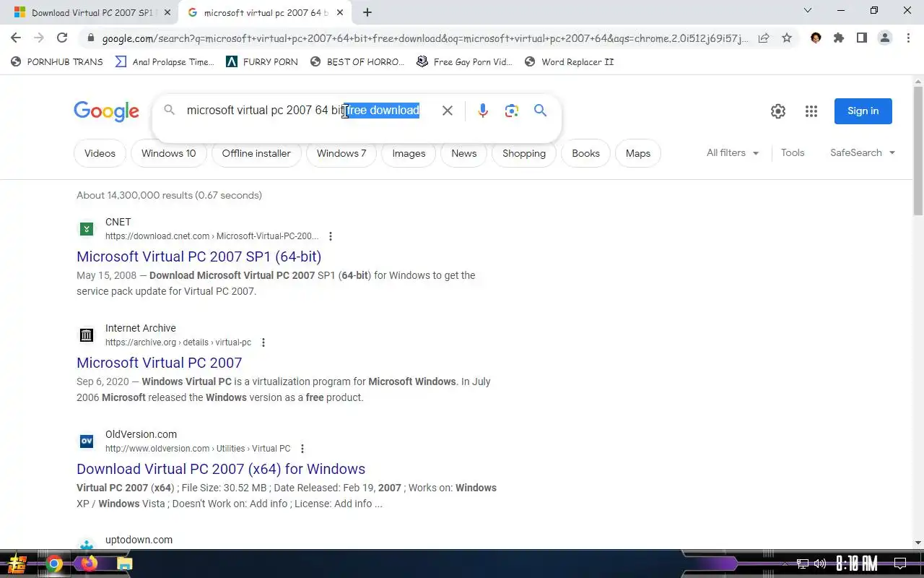Open the Microsoft Virtual PC 2007 archive link
This screenshot has width=924, height=578.
click(x=160, y=363)
